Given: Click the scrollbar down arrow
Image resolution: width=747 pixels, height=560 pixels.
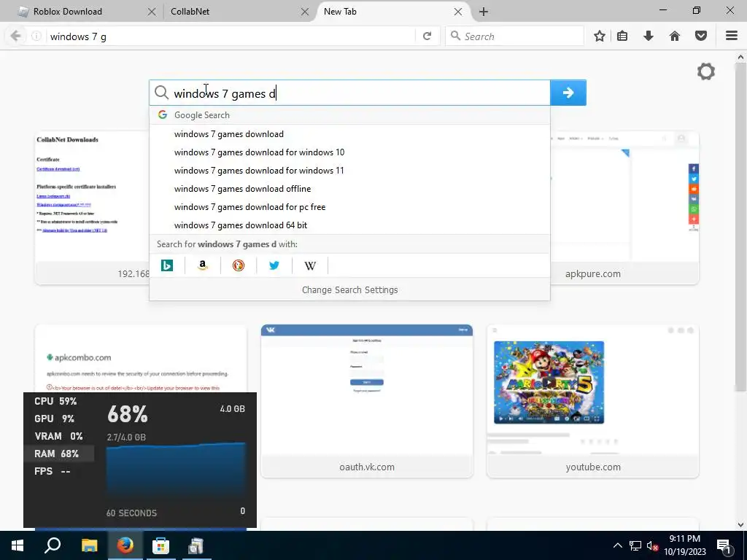Looking at the screenshot, I should click(740, 525).
